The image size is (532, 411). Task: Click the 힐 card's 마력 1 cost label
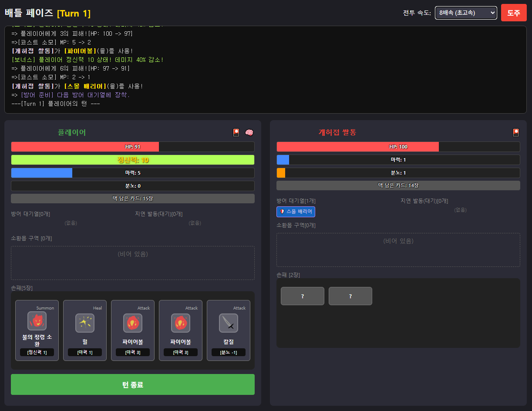(x=85, y=352)
